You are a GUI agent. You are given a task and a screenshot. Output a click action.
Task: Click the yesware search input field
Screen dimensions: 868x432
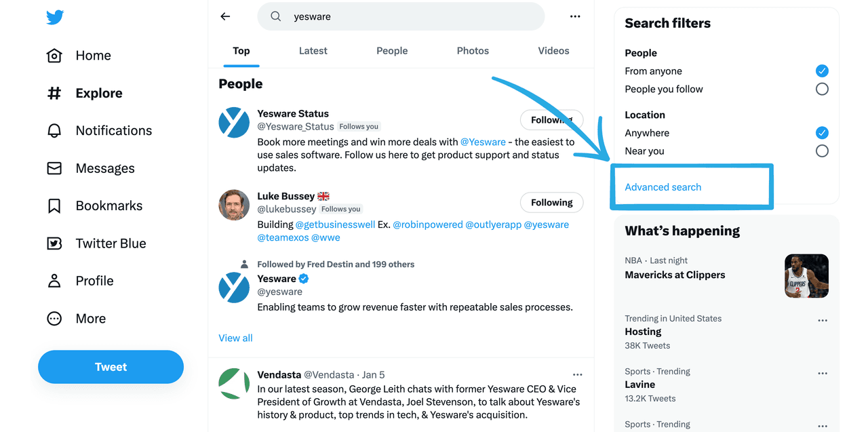(407, 17)
